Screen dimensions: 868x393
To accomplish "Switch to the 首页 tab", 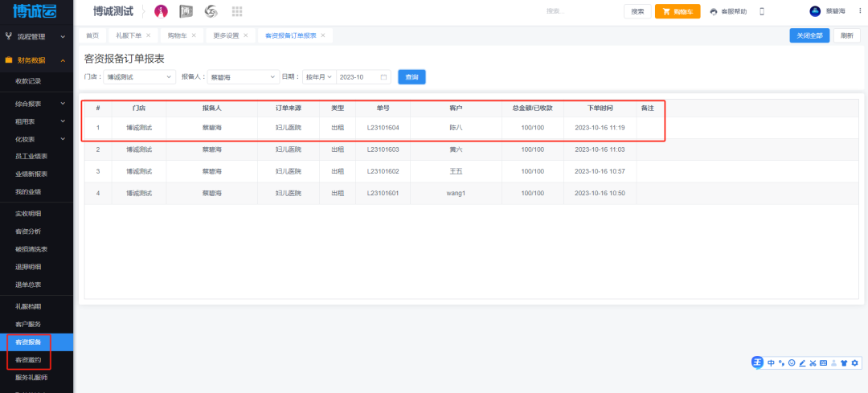I will pos(92,35).
